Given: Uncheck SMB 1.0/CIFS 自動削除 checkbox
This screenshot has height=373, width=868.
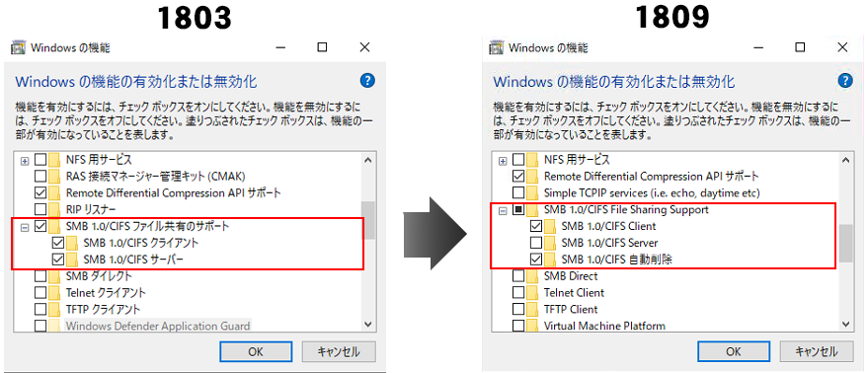Looking at the screenshot, I should (x=536, y=259).
